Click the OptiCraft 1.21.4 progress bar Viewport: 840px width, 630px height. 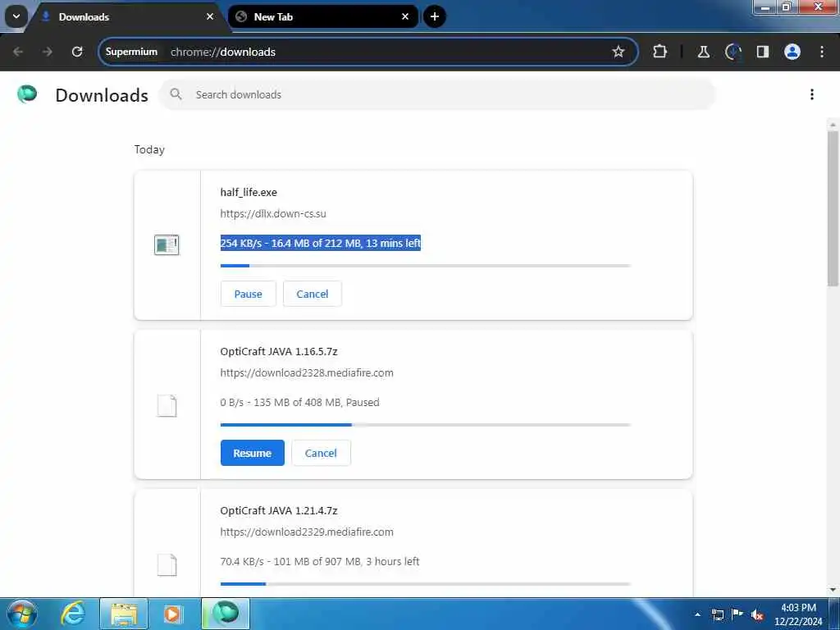click(426, 584)
